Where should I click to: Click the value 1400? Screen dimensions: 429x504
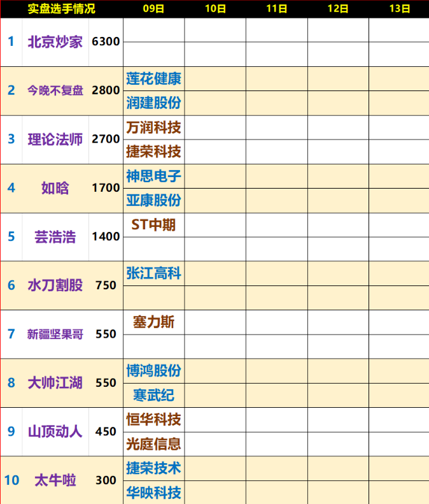pyautogui.click(x=106, y=236)
